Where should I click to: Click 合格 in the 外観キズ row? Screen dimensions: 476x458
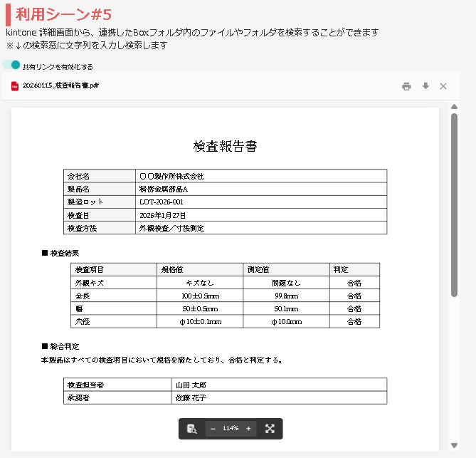pyautogui.click(x=354, y=283)
